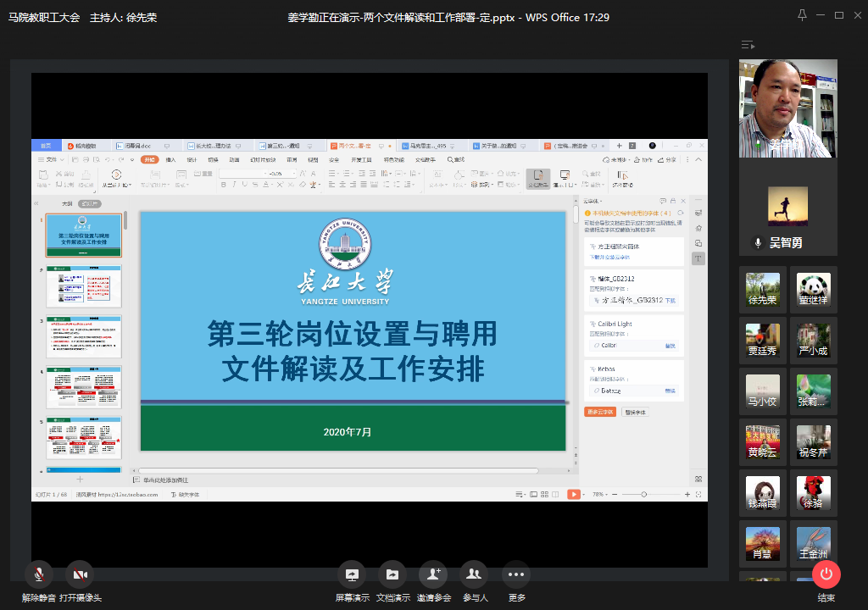Click the 下载 link for 方正楷体_GB2312
868x610 pixels.
(x=670, y=300)
